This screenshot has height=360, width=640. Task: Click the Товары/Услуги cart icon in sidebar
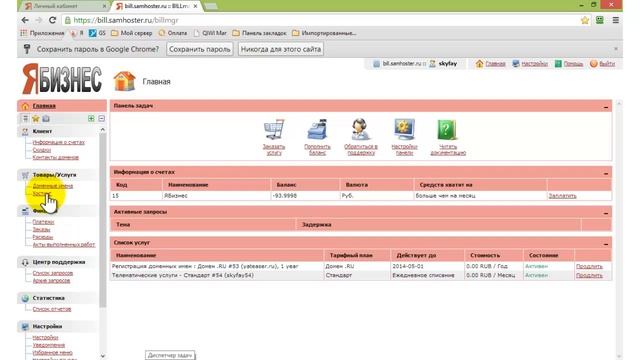[25, 175]
